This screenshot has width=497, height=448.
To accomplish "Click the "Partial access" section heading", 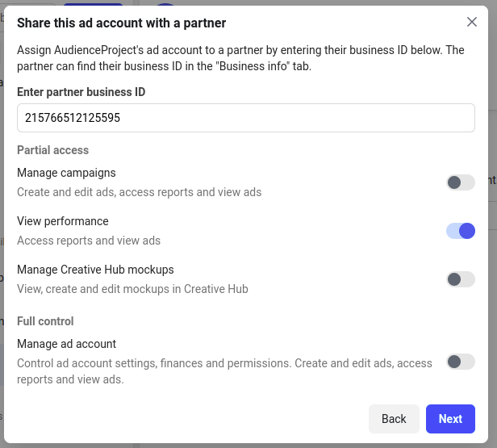I will [x=53, y=150].
